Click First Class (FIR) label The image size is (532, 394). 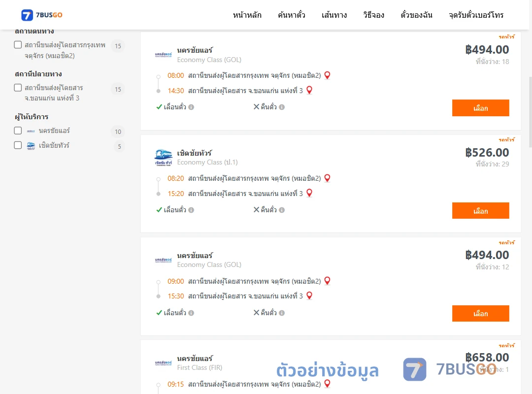(199, 367)
